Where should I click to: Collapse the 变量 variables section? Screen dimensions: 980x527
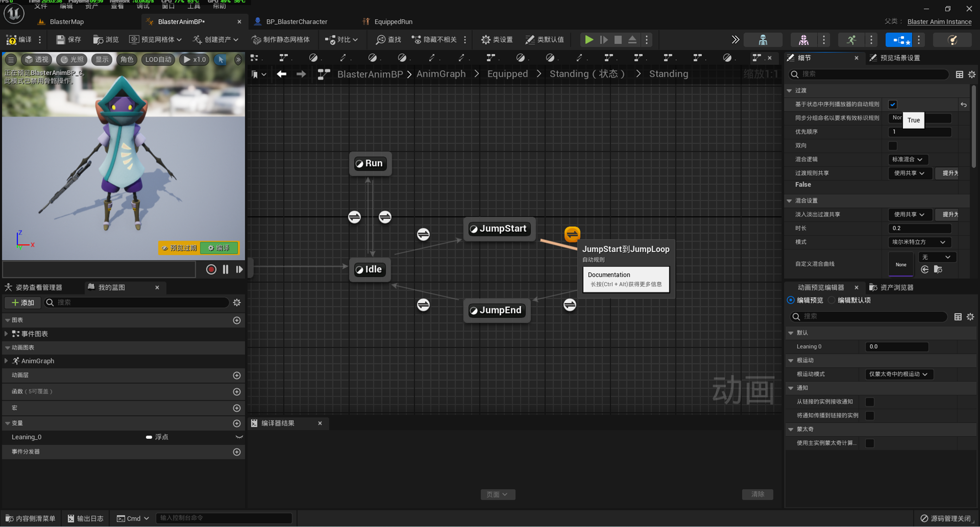[7, 423]
